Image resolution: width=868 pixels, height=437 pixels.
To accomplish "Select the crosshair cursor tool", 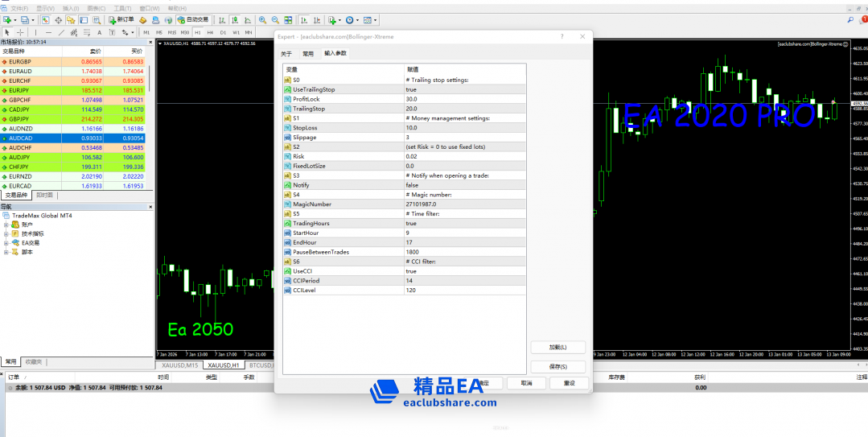I will pyautogui.click(x=19, y=32).
